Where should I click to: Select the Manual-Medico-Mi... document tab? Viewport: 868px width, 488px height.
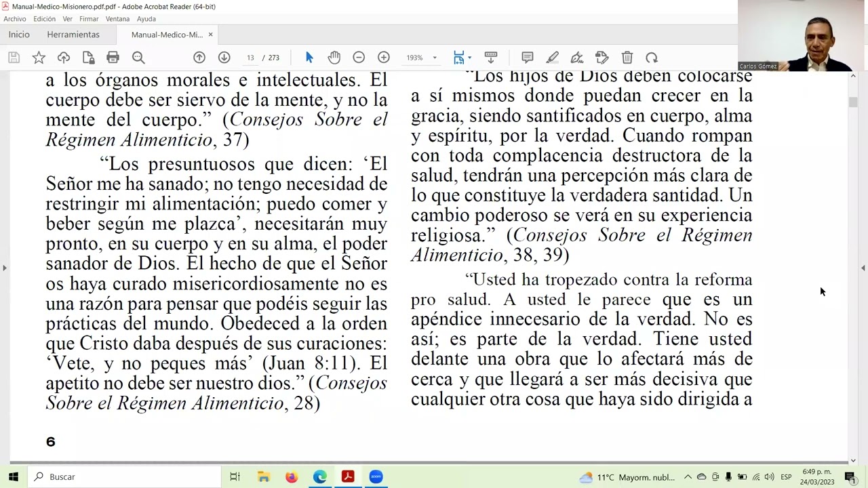(x=167, y=35)
